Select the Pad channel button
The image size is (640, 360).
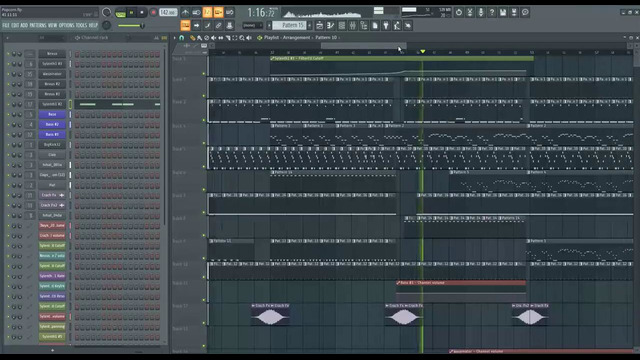tap(52, 185)
